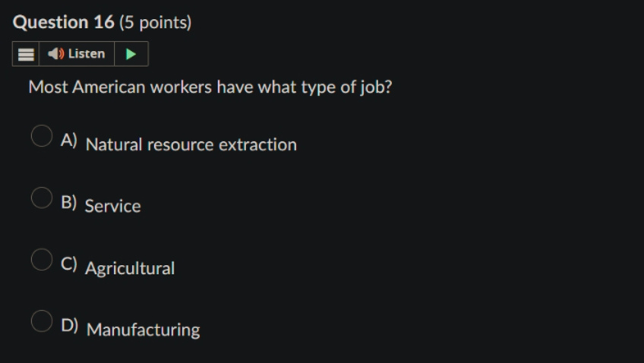The image size is (644, 363).
Task: Click the '(5 points)' text
Action: [x=155, y=23]
